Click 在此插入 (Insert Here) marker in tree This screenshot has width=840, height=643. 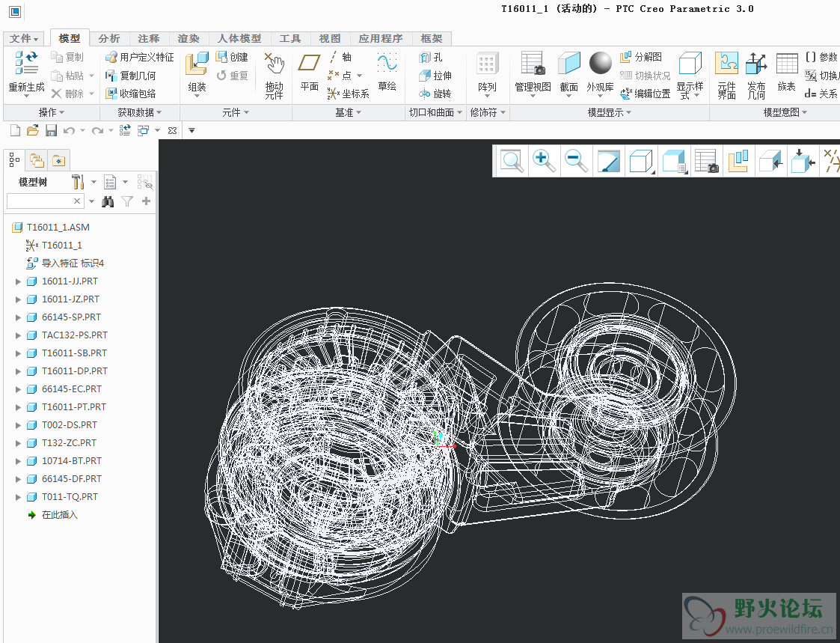pyautogui.click(x=52, y=515)
